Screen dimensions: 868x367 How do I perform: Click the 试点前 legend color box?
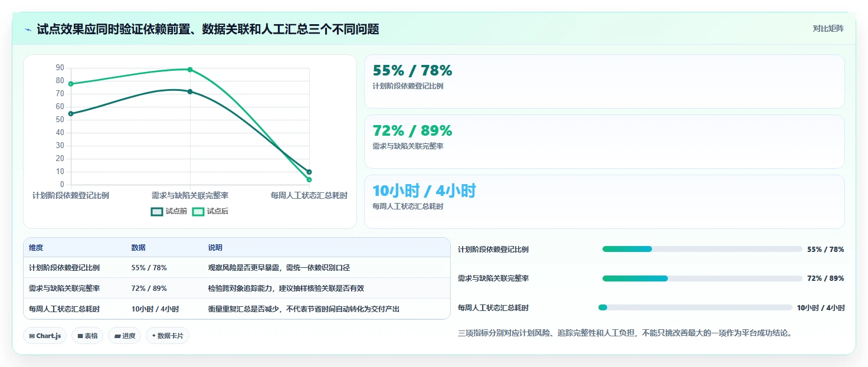157,211
